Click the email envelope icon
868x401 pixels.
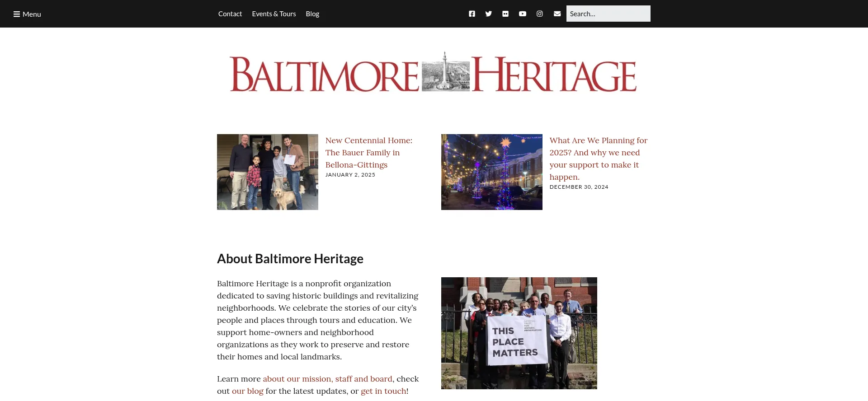[x=557, y=14]
